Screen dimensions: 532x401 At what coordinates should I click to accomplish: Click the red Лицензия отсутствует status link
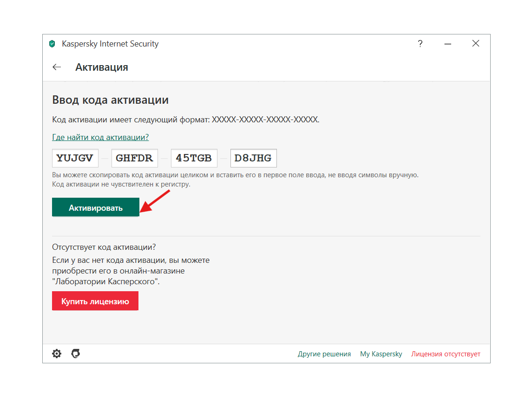coord(446,354)
